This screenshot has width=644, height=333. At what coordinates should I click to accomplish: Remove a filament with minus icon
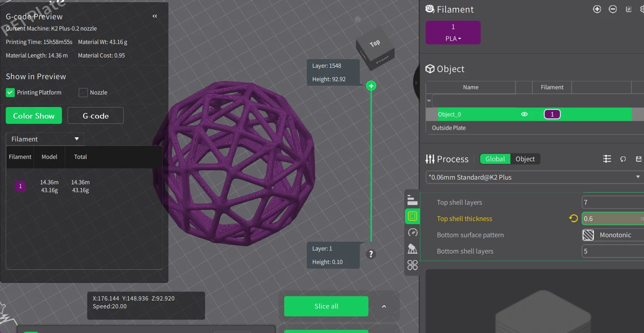point(613,9)
